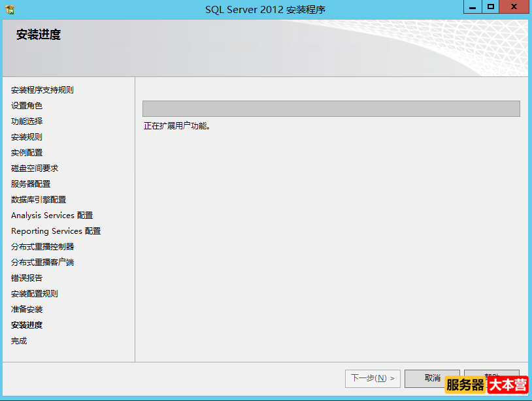Select 服务器配置 in the step list
This screenshot has height=401, width=532.
pos(31,184)
